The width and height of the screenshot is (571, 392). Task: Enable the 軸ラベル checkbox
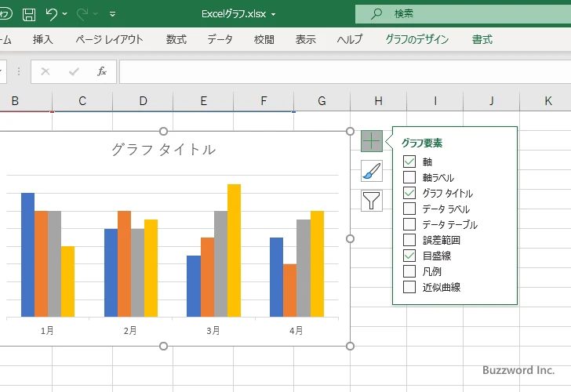pos(409,177)
